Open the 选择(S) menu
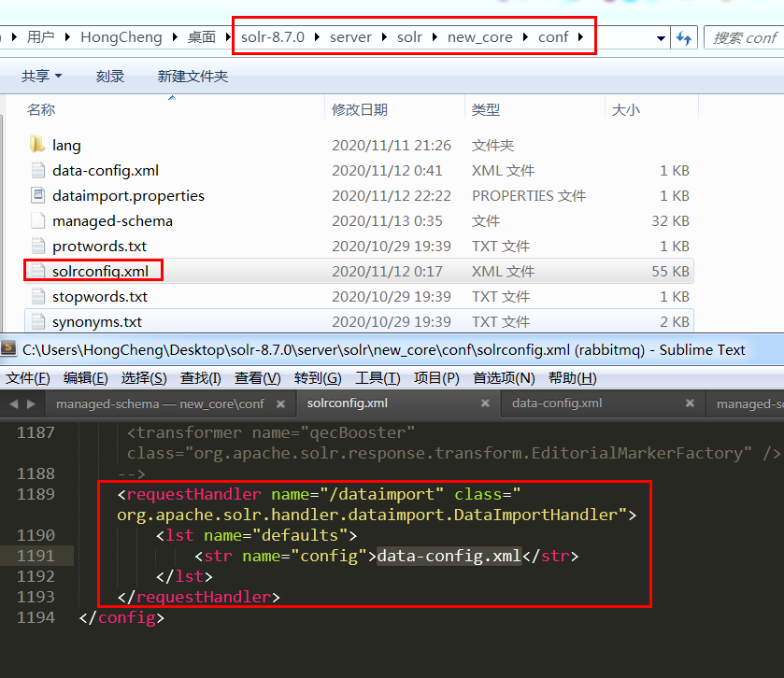The height and width of the screenshot is (678, 784). pos(144,377)
